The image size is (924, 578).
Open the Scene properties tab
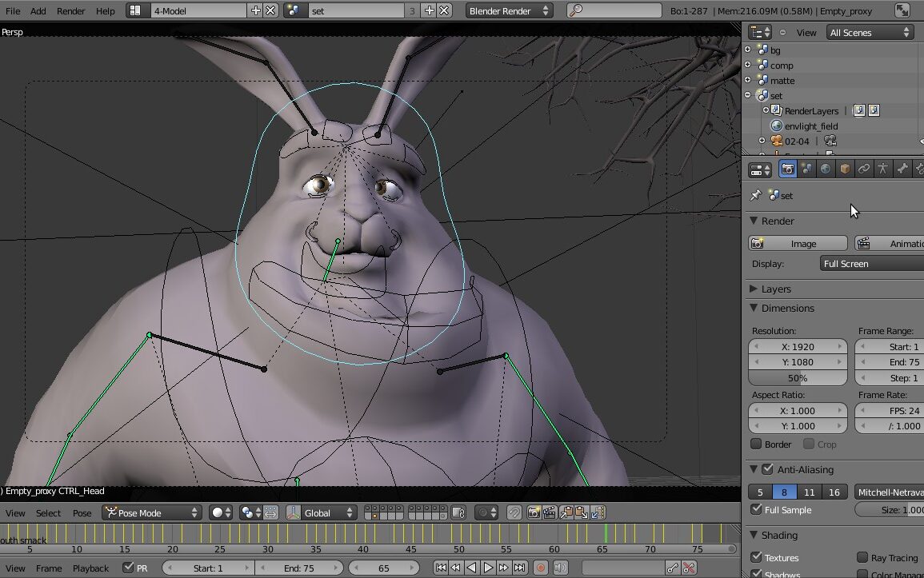[x=806, y=169]
